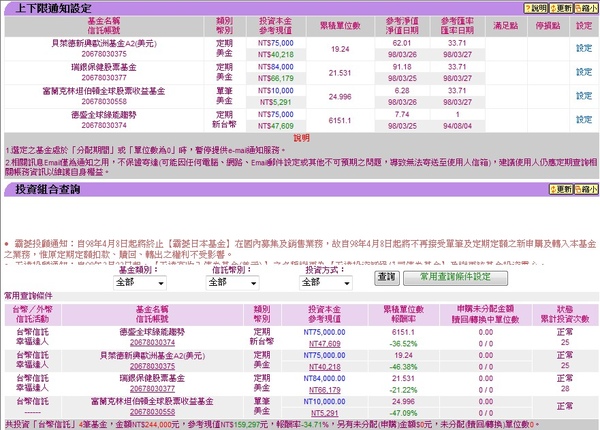600x430 pixels.
Task: Select the 6.28 reference NAV value
Action: [x=402, y=91]
